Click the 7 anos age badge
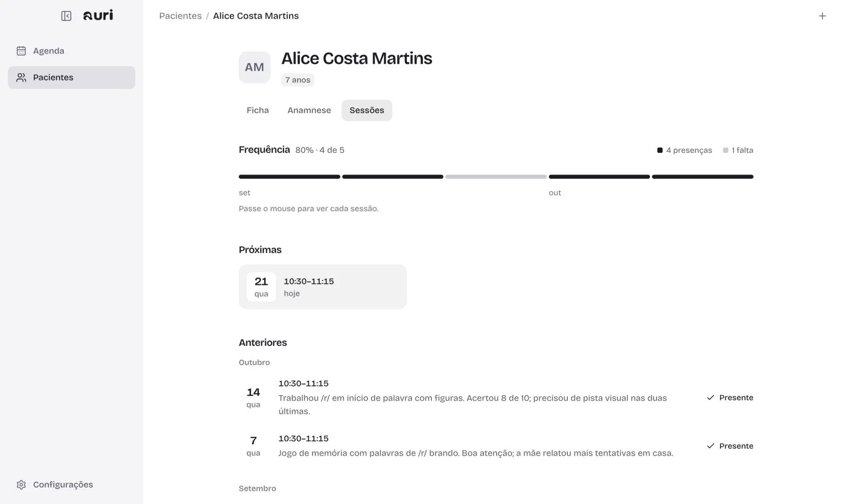 click(x=298, y=80)
